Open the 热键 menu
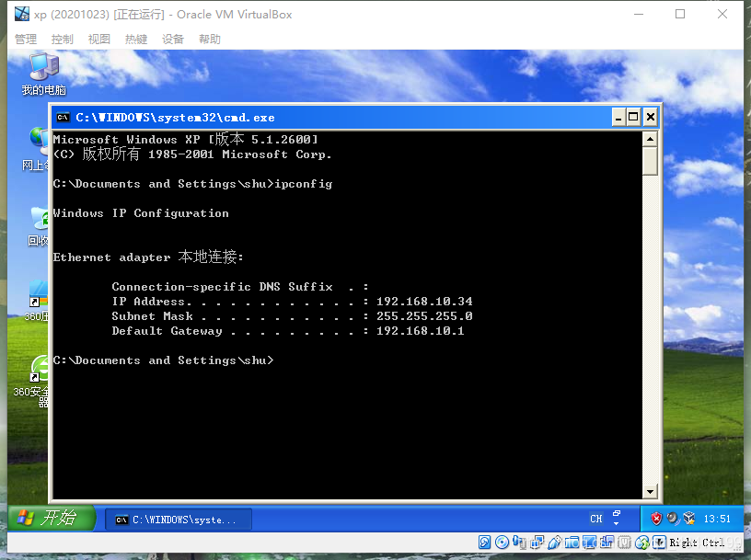Viewport: 751px width, 560px height. (x=136, y=39)
